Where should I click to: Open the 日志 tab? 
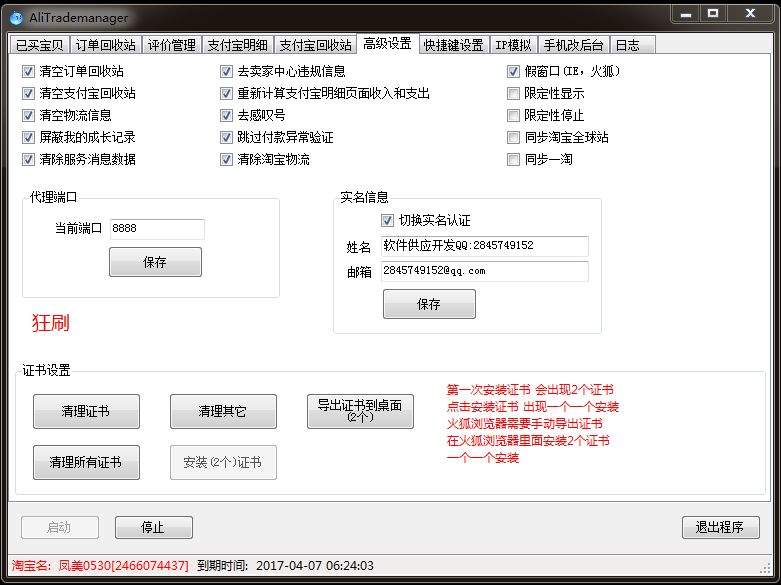632,45
